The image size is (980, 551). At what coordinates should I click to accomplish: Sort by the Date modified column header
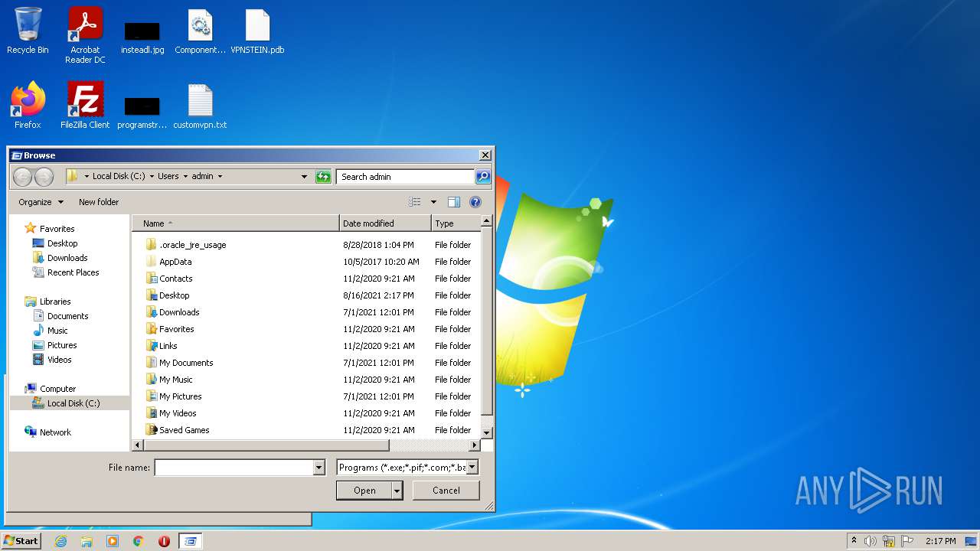point(385,223)
